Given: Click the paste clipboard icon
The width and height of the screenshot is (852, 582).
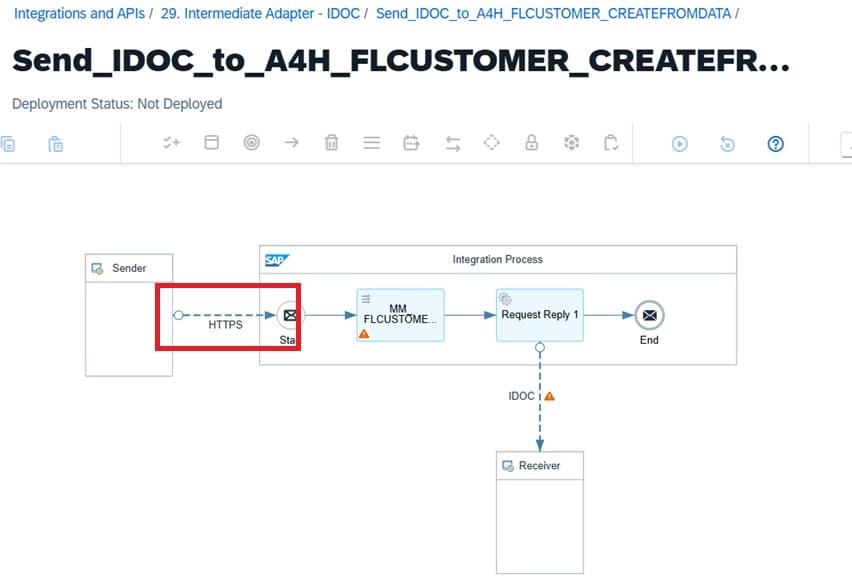Looking at the screenshot, I should pos(56,143).
